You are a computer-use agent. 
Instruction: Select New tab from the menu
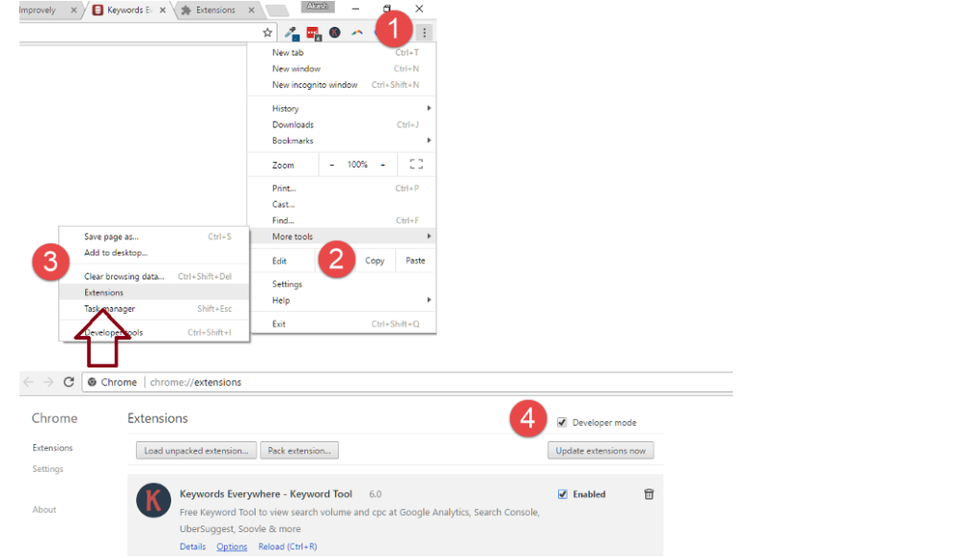tap(342, 53)
